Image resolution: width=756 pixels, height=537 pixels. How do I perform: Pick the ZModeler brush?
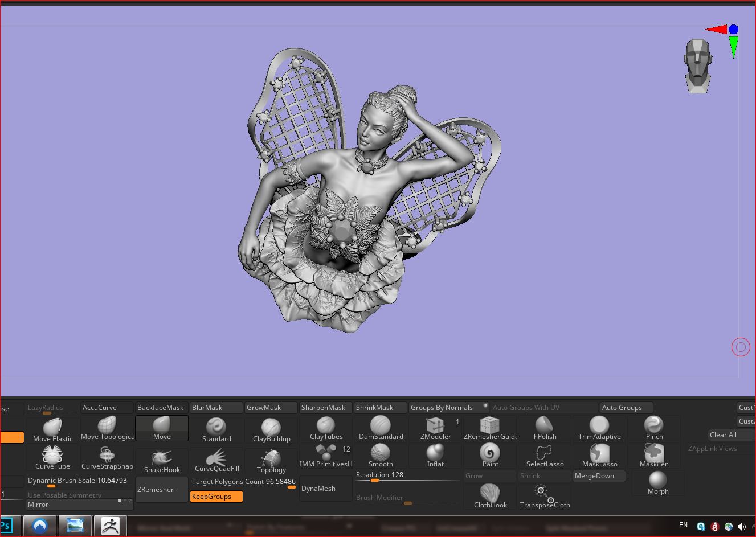tap(435, 428)
